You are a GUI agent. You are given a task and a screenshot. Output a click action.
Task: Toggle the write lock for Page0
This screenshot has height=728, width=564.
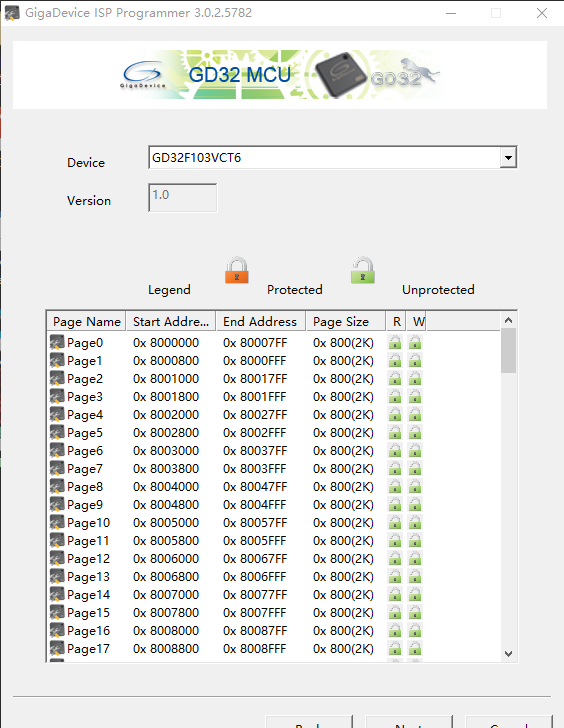pyautogui.click(x=415, y=342)
